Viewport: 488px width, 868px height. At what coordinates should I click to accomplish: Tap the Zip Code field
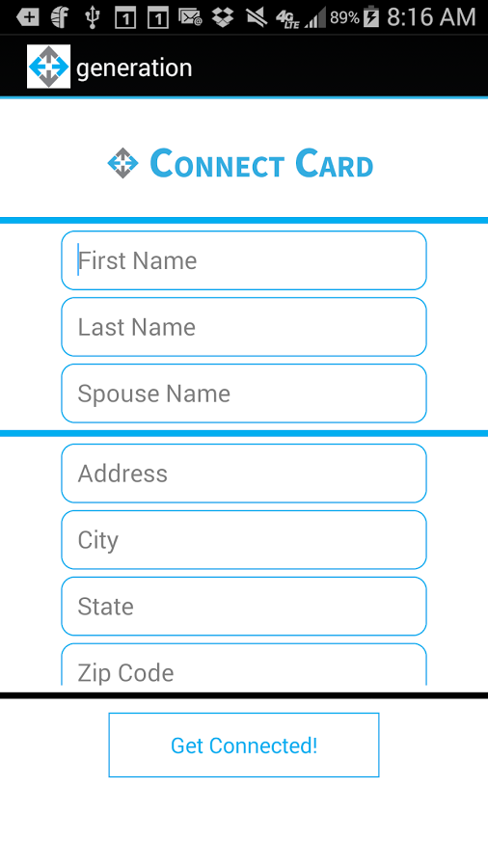click(244, 665)
